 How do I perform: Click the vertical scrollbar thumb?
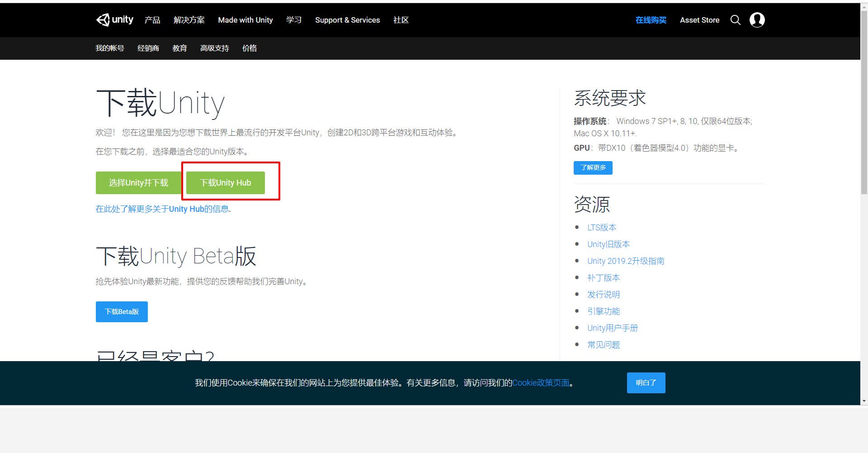click(864, 102)
